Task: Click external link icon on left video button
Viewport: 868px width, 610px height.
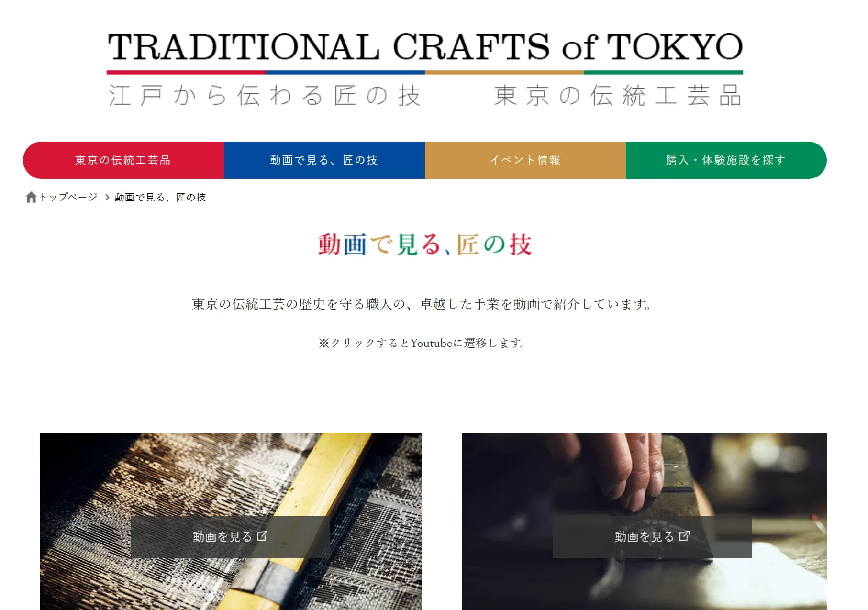Action: coord(262,536)
